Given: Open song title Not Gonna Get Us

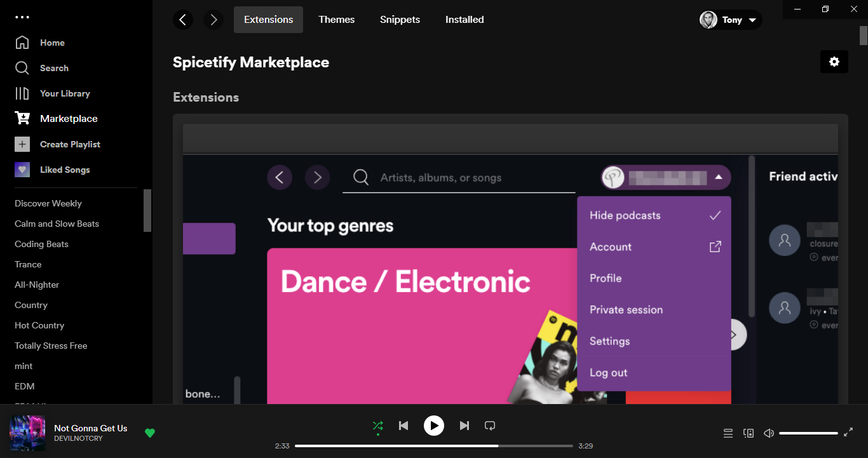Looking at the screenshot, I should pyautogui.click(x=91, y=428).
